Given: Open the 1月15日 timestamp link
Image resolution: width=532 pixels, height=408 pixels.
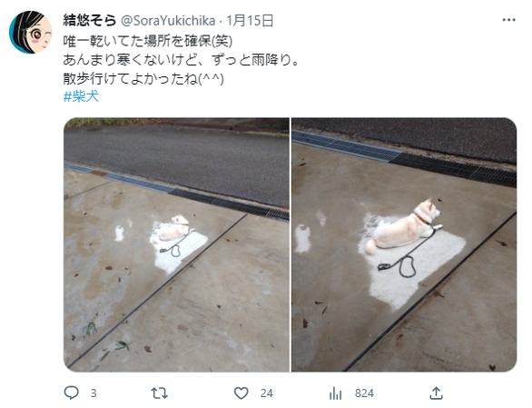Looking at the screenshot, I should [x=250, y=20].
